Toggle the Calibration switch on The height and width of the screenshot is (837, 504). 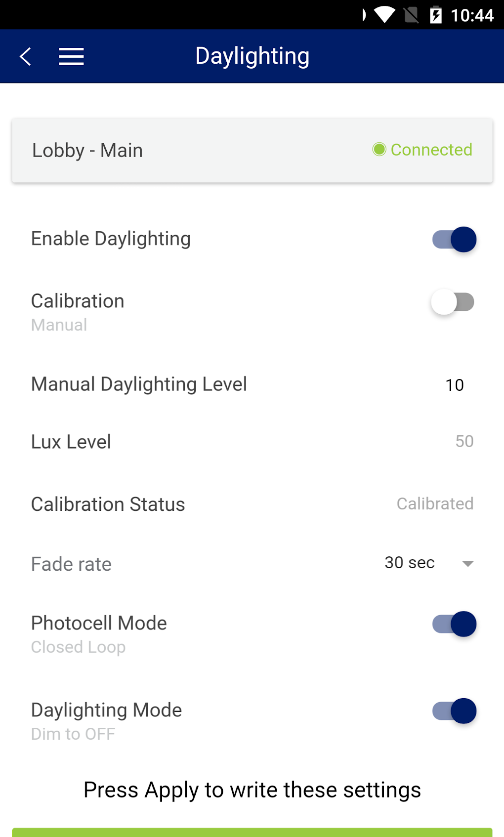click(x=453, y=302)
